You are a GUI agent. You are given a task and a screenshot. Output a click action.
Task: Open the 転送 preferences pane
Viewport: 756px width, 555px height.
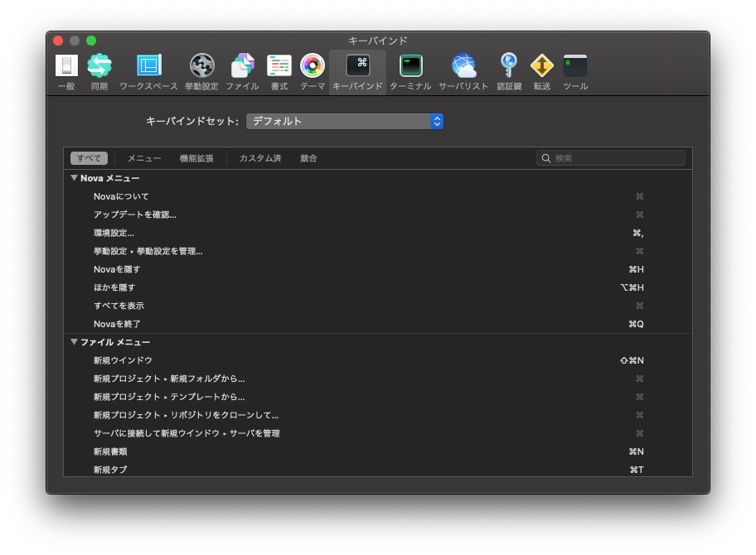tap(542, 72)
